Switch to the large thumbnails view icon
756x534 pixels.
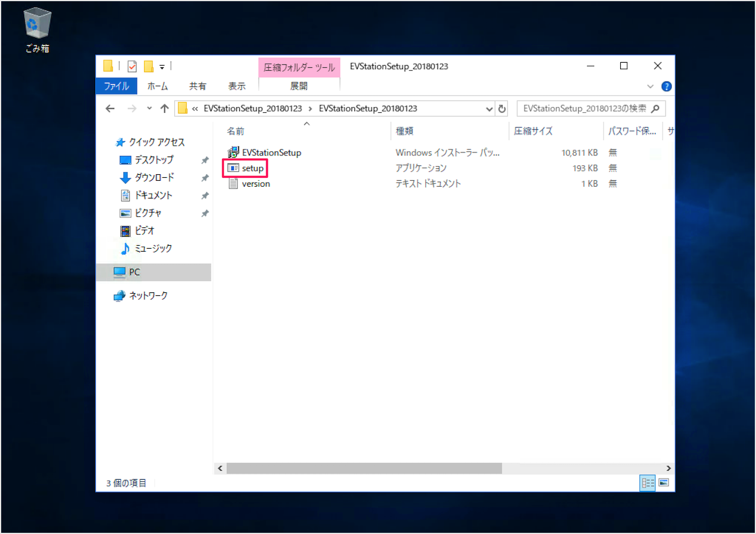pyautogui.click(x=664, y=483)
